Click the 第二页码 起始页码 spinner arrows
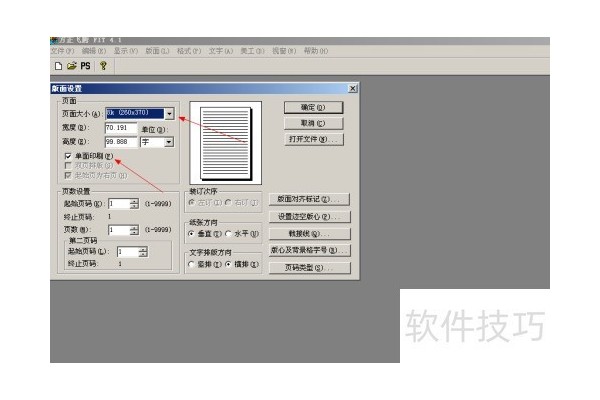The height and width of the screenshot is (400, 600). pos(143,252)
